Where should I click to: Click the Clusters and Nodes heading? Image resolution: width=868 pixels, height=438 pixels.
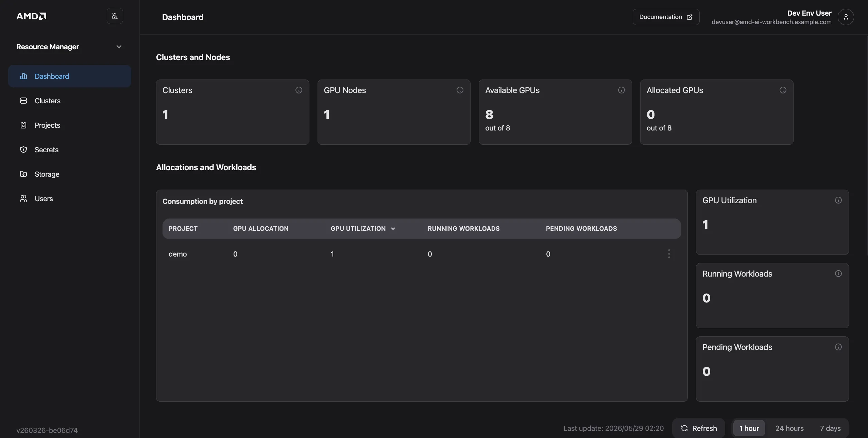[193, 57]
